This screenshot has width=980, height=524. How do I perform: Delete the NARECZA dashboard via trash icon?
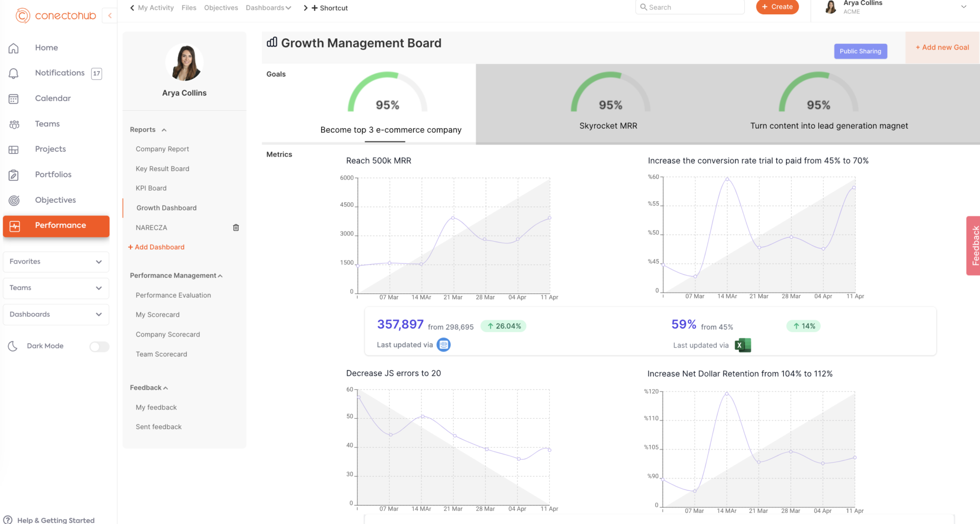tap(235, 227)
